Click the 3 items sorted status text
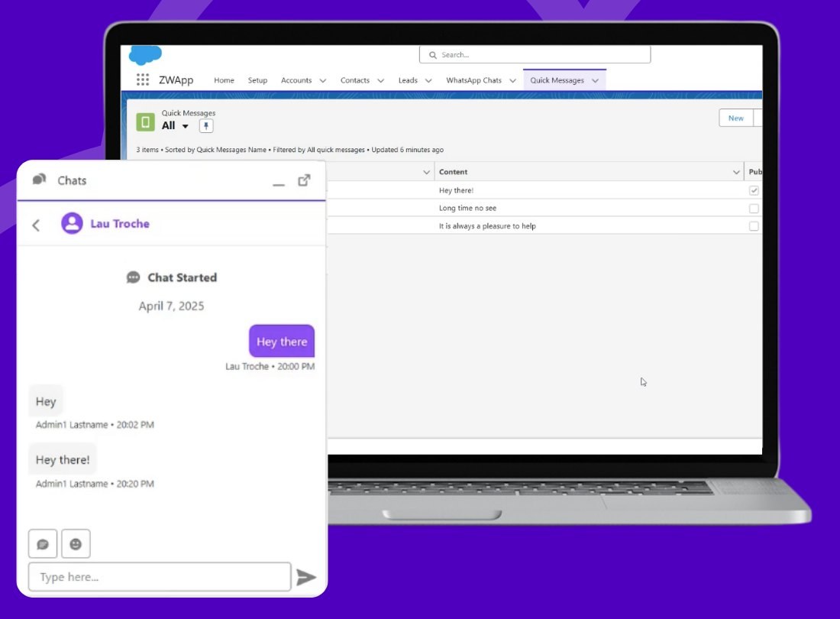This screenshot has height=619, width=840. click(290, 150)
